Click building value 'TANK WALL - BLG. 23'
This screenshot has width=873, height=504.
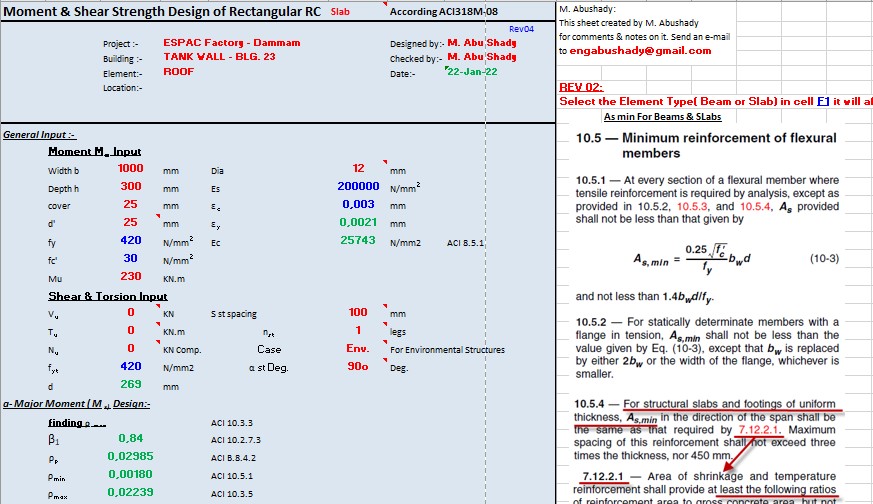coord(219,57)
